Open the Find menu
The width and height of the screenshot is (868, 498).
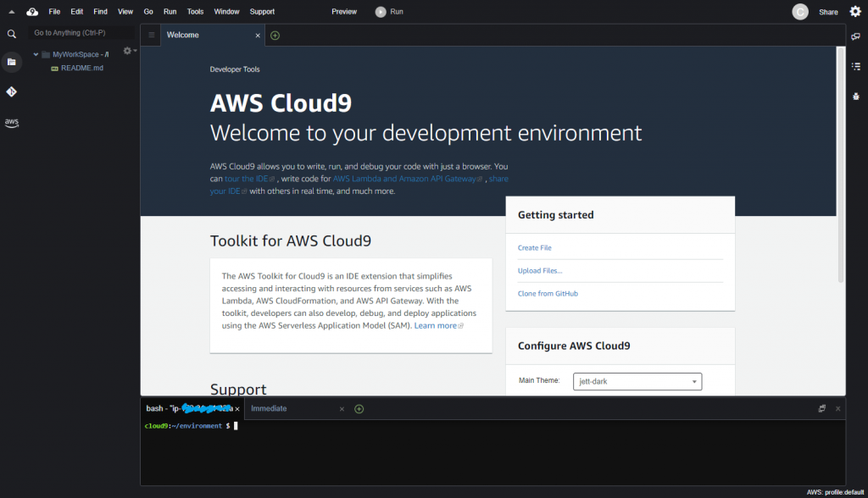pyautogui.click(x=100, y=12)
